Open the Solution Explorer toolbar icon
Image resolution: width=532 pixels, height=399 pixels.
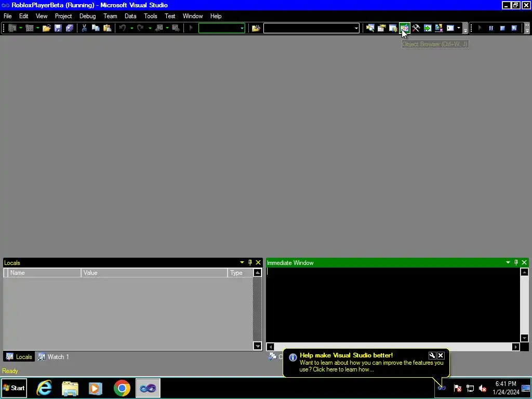(370, 28)
